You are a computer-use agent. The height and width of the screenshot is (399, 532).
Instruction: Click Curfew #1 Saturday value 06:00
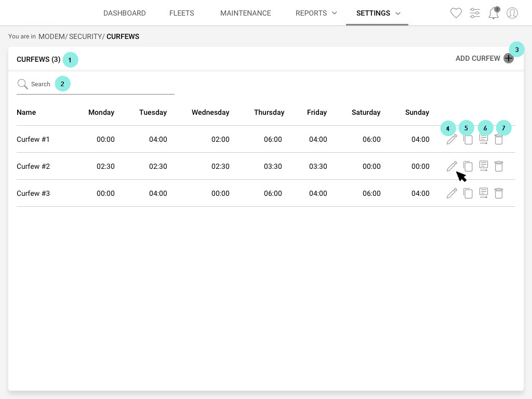(371, 139)
